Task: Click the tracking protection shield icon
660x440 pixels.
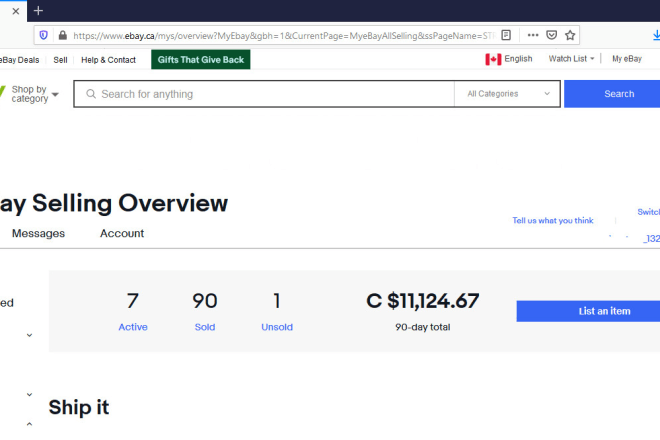Action: click(x=44, y=35)
